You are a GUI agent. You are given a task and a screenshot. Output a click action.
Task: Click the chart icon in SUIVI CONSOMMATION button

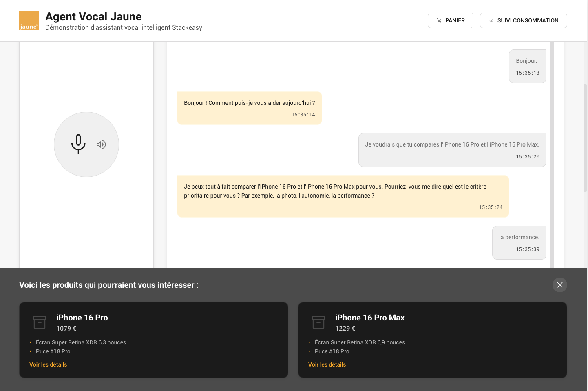tap(491, 20)
